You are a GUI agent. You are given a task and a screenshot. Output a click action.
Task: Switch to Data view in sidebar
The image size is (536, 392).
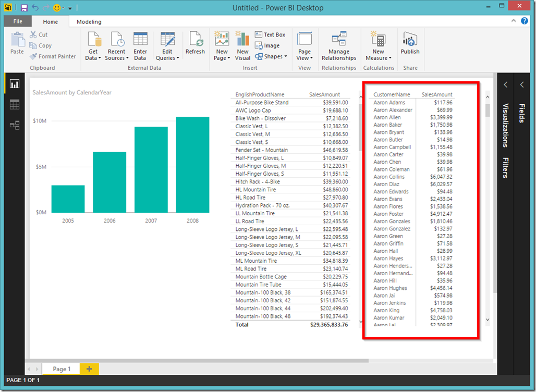[x=15, y=105]
